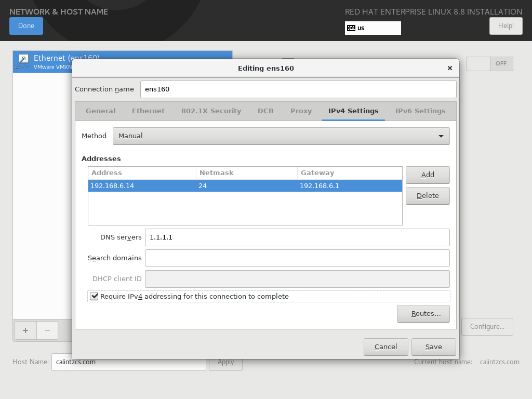Open the 802.1X Security tab
Image resolution: width=532 pixels, height=399 pixels.
(x=211, y=111)
